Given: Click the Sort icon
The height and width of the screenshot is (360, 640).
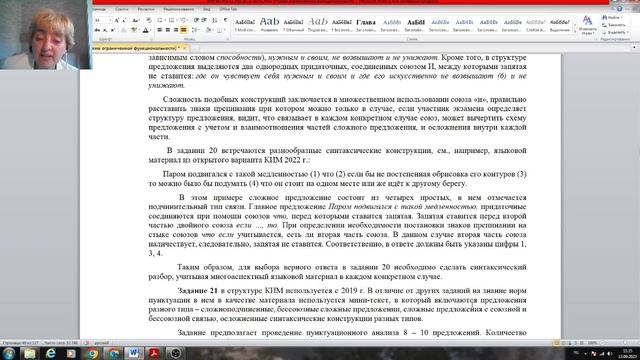Looking at the screenshot, I should (x=215, y=20).
